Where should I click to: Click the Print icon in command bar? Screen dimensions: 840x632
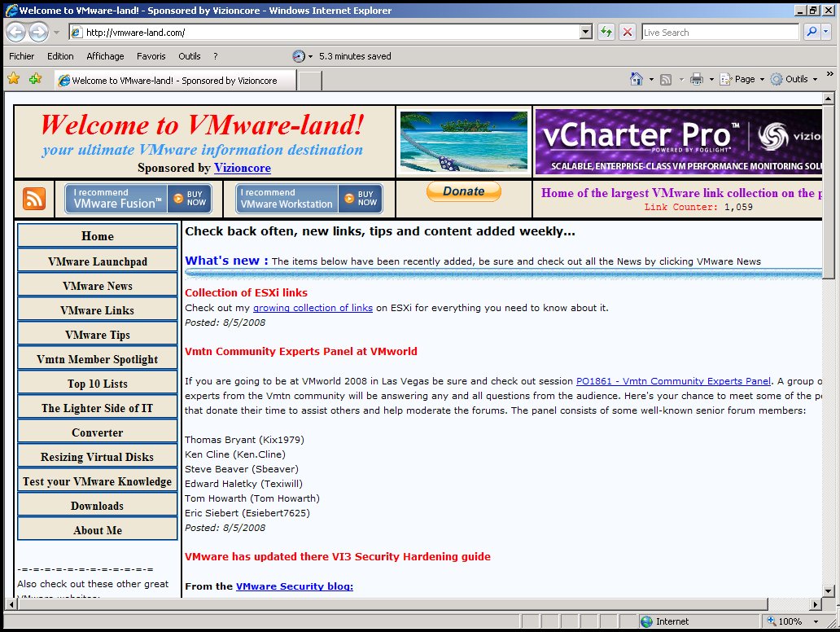point(697,79)
